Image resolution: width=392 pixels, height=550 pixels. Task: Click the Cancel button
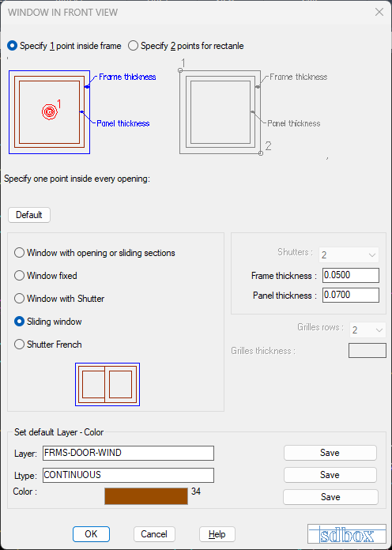[x=154, y=534]
